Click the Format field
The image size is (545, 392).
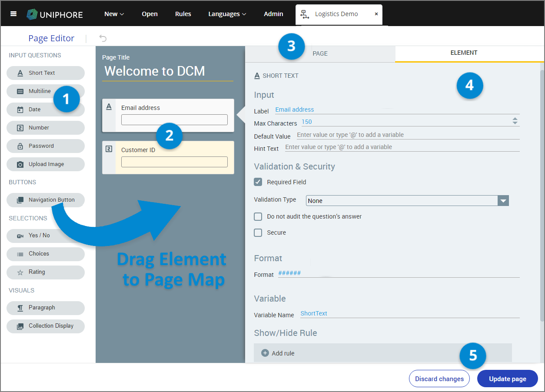point(399,273)
